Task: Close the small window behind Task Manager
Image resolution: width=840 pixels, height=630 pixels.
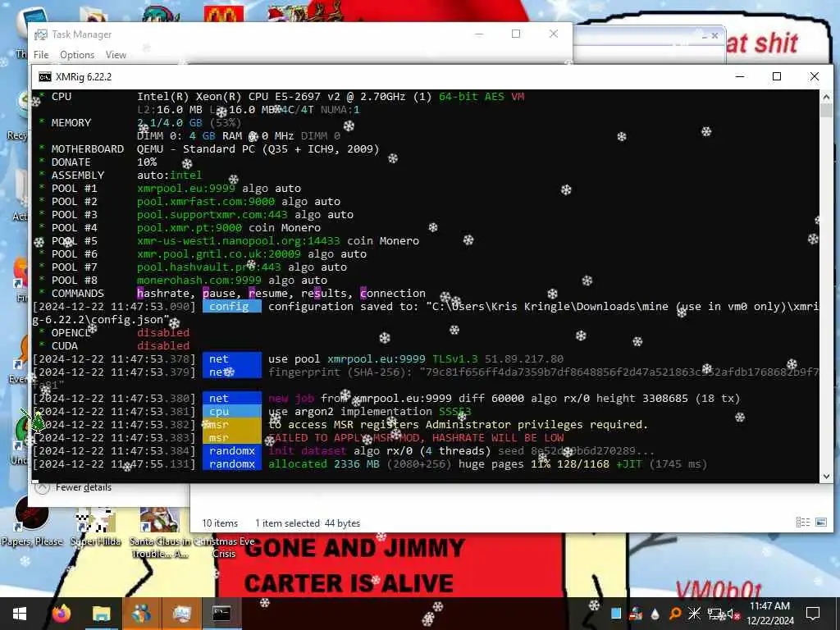Action: pyautogui.click(x=714, y=36)
